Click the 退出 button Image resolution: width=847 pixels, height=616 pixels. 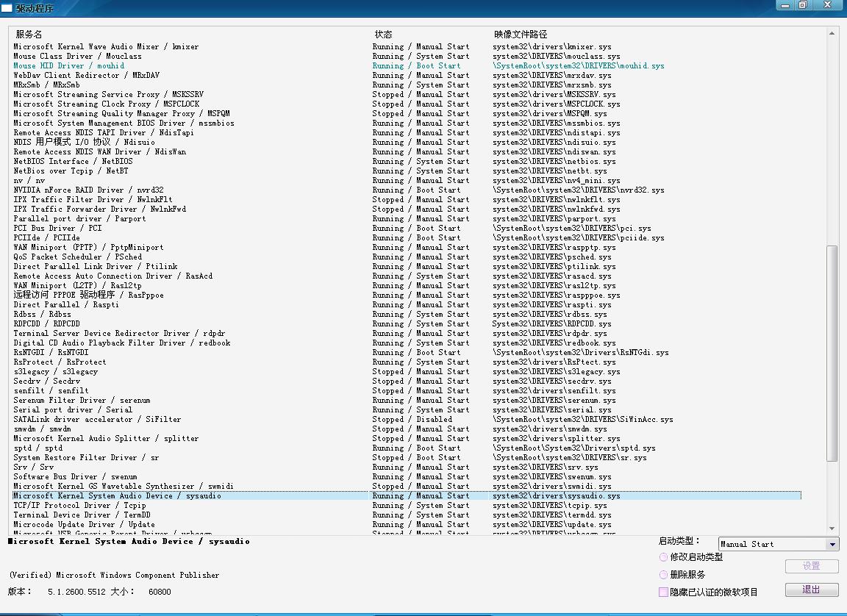(812, 590)
